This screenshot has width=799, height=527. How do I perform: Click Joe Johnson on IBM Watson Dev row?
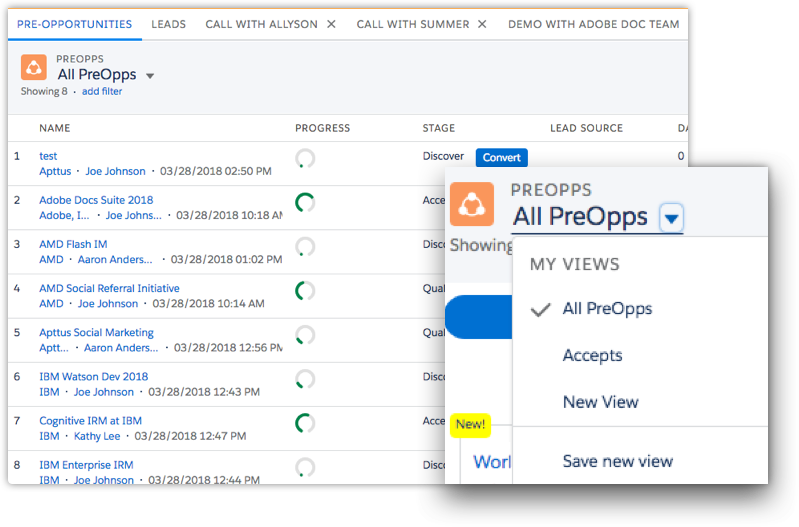pos(103,392)
